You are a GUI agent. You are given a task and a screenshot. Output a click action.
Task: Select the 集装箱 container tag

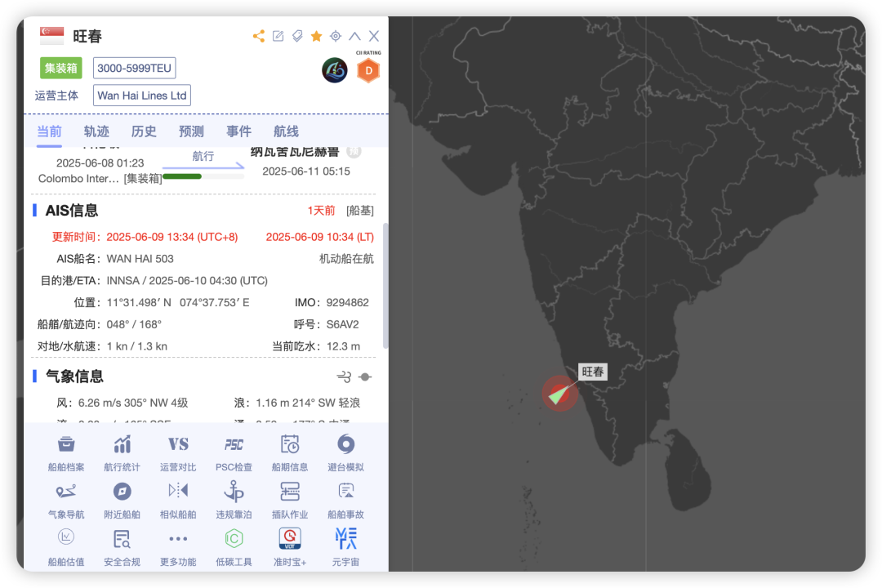tap(61, 68)
